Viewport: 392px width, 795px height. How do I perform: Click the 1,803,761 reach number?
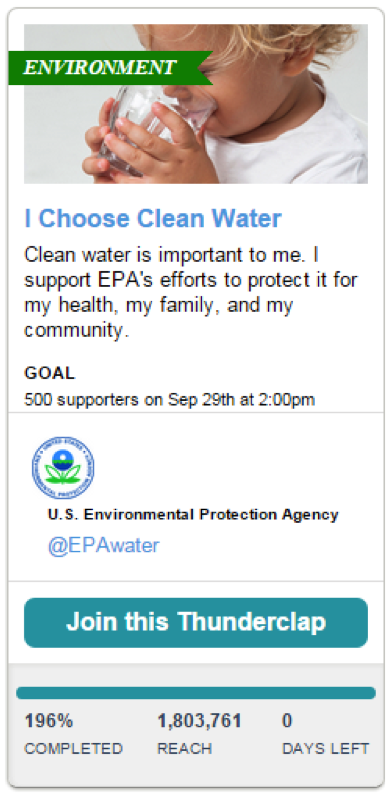(x=199, y=720)
